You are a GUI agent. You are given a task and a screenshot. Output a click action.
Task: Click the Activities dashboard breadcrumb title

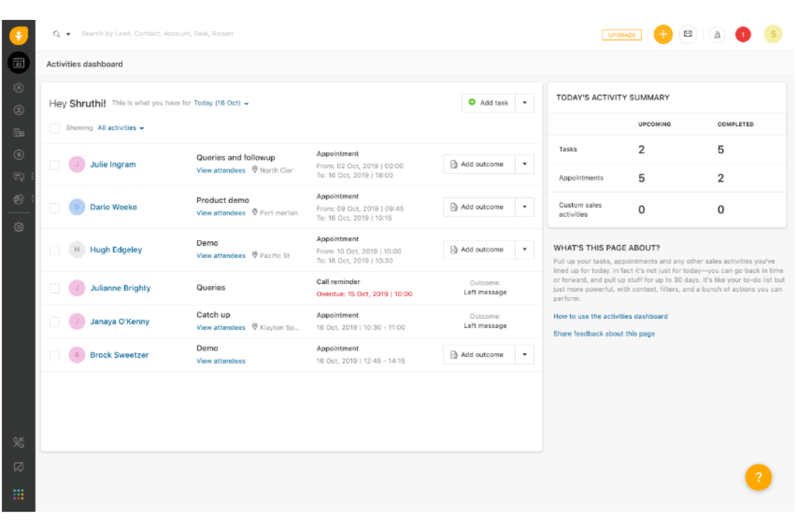pos(84,64)
